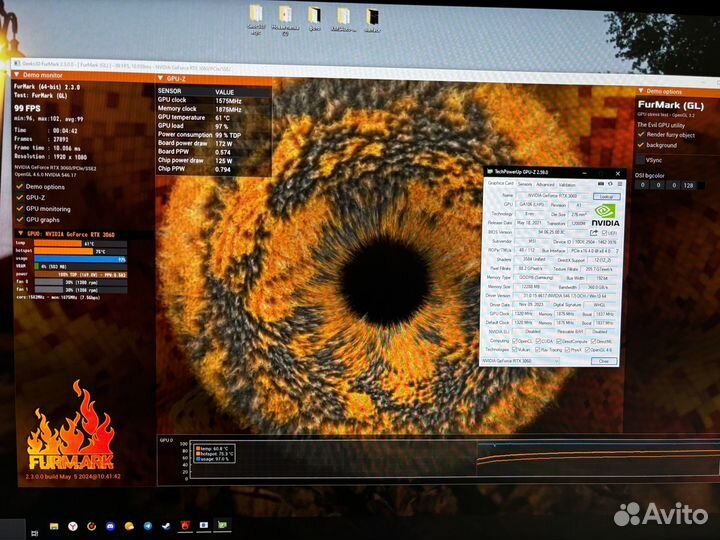Viewport: 720px width, 540px height.
Task: Open the GPU-Z hamburger menu icon
Action: pos(619,184)
